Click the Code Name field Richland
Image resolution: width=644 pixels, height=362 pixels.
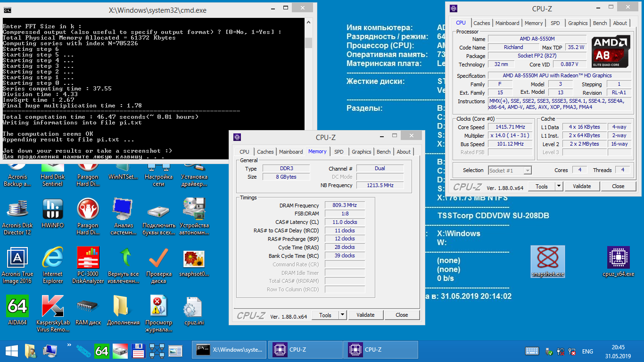513,47
